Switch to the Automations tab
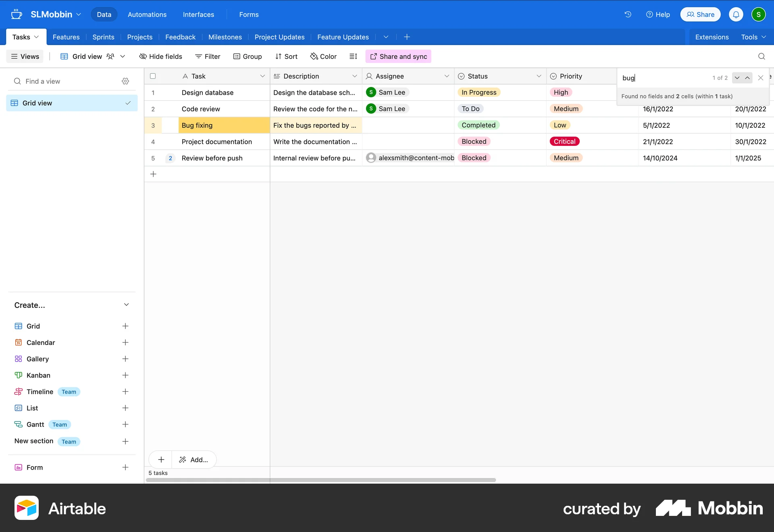The width and height of the screenshot is (774, 532). (x=147, y=15)
